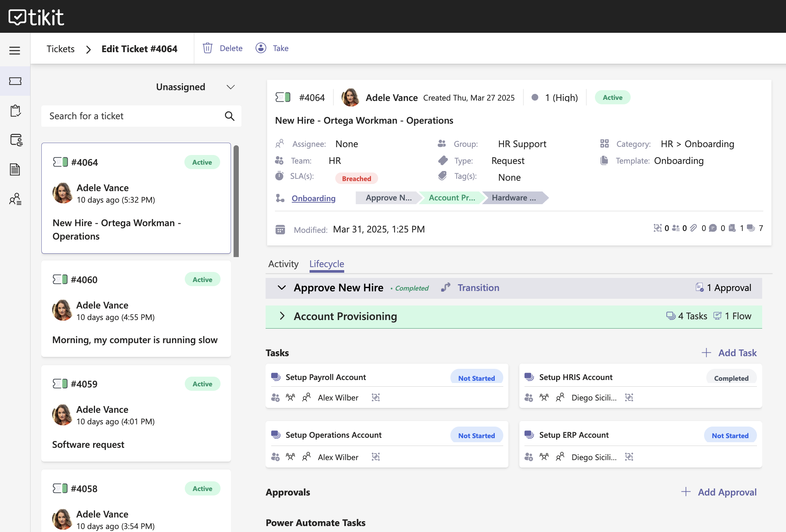Click the Transition link

[x=478, y=288]
